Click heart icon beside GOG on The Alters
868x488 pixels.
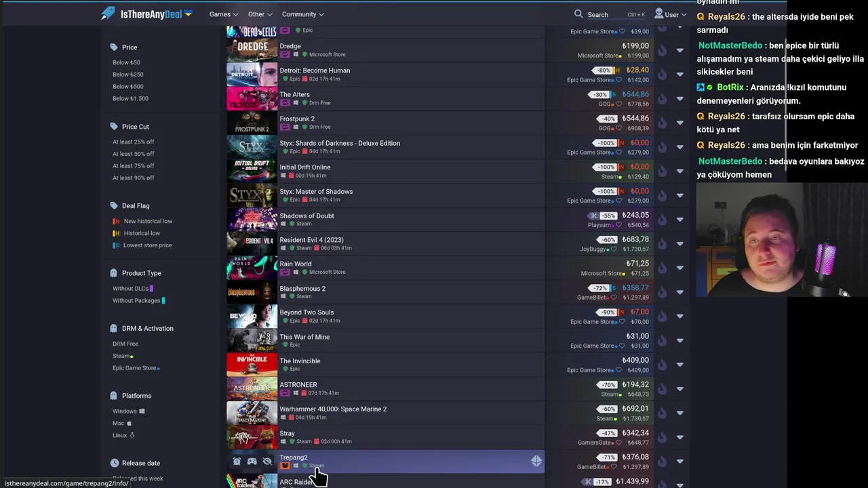(618, 104)
